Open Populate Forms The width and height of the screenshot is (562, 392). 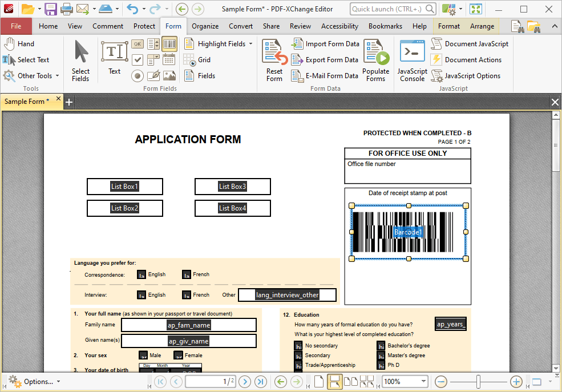(375, 60)
